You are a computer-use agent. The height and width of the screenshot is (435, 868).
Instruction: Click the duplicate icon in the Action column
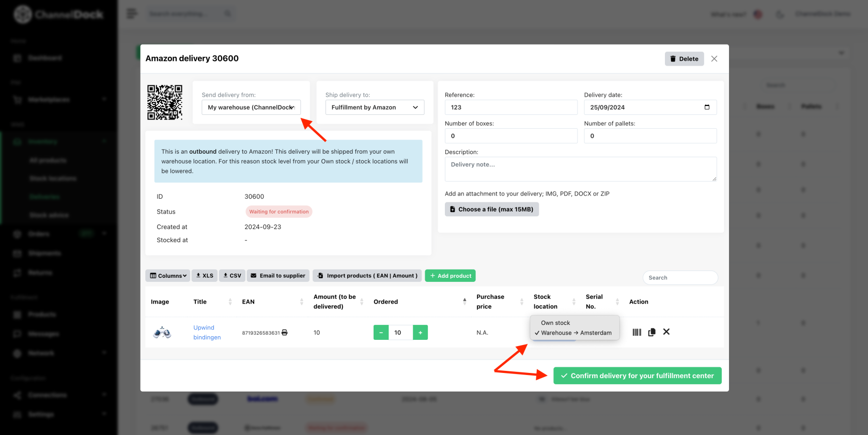click(x=652, y=332)
